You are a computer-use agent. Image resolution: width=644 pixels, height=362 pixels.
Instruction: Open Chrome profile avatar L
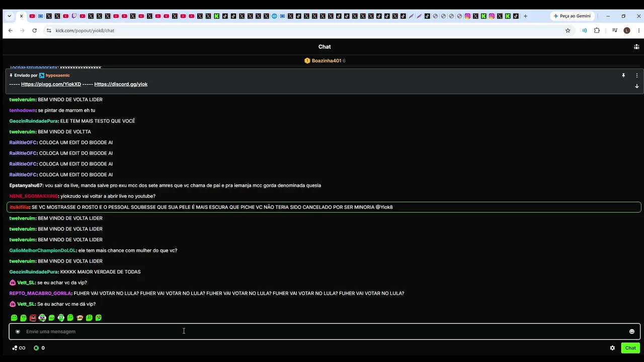[x=627, y=31]
